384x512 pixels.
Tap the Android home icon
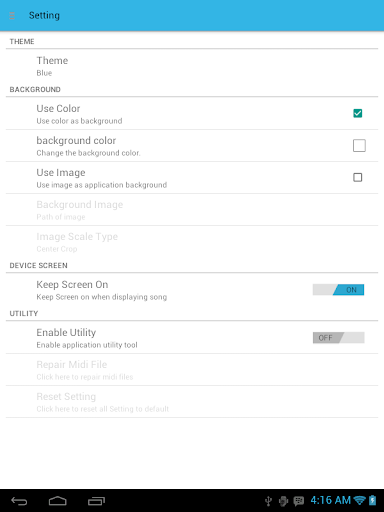58,501
